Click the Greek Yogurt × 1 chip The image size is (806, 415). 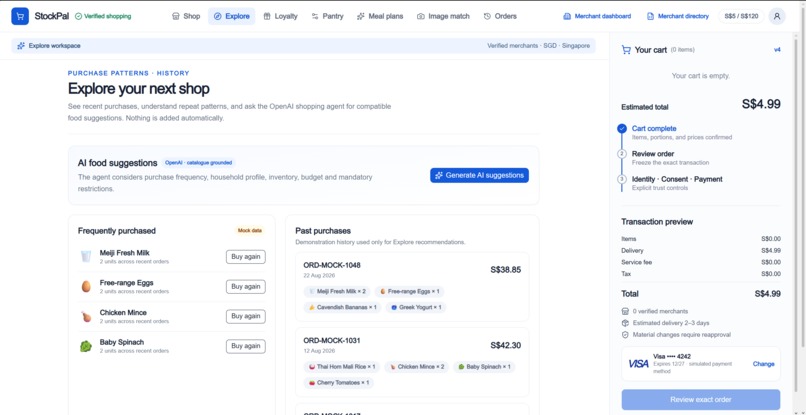tap(416, 308)
